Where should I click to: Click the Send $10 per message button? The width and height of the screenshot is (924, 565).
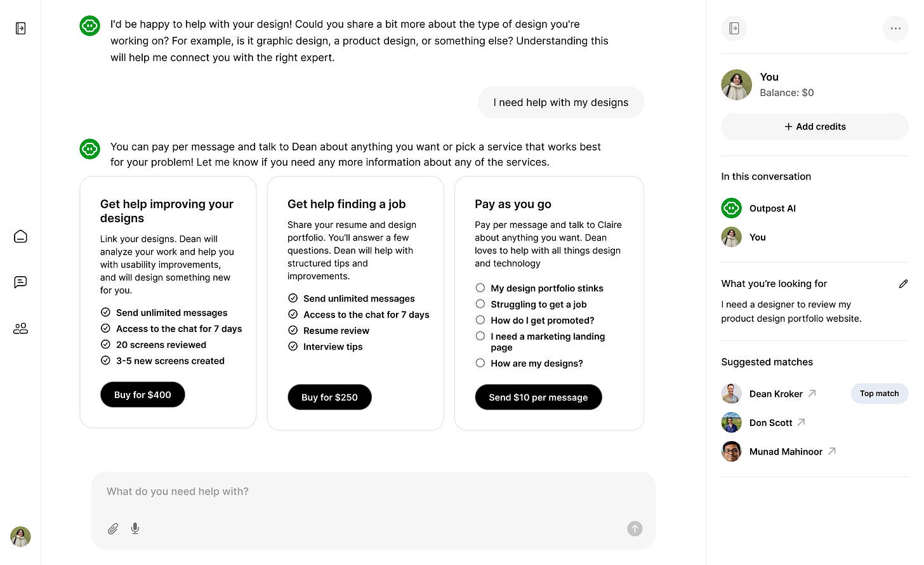[538, 397]
